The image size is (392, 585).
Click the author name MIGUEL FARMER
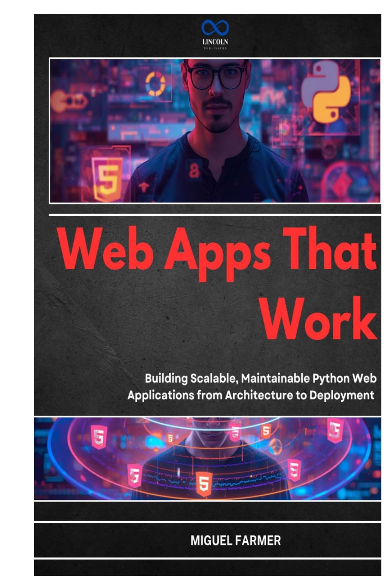(x=236, y=540)
